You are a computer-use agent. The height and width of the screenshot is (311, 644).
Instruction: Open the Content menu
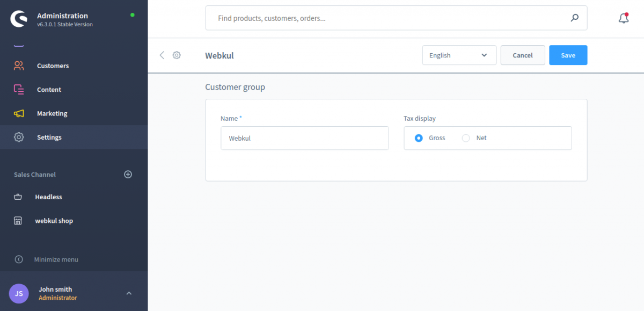point(49,90)
